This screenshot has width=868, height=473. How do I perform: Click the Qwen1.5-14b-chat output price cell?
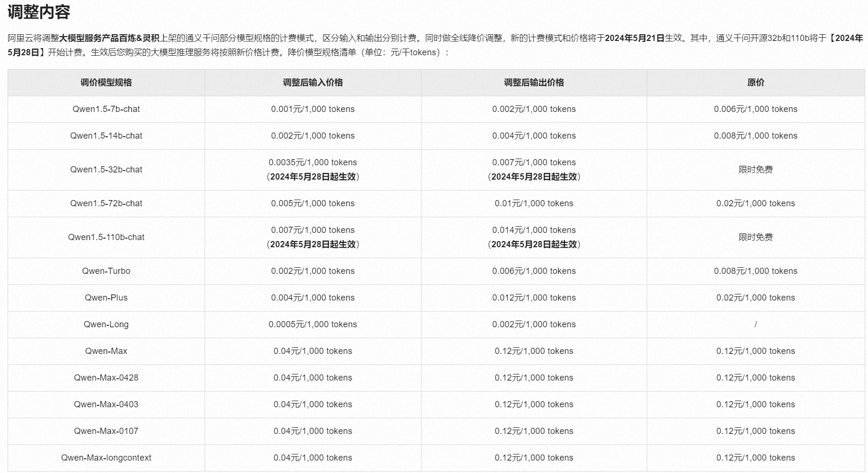533,136
